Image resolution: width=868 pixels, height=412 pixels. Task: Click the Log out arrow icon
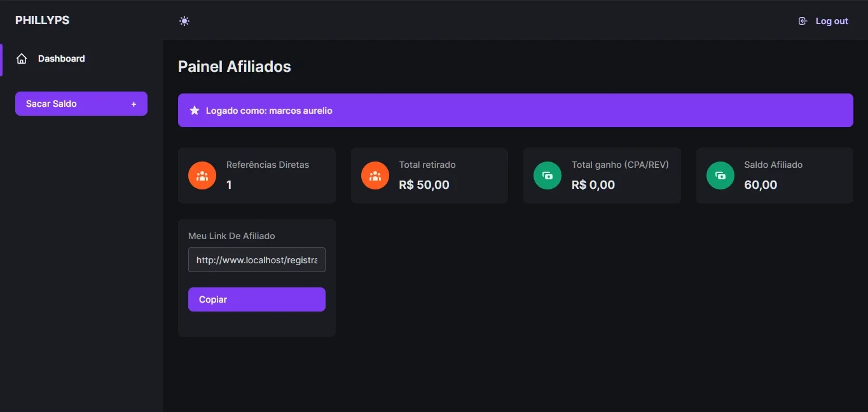pos(803,21)
